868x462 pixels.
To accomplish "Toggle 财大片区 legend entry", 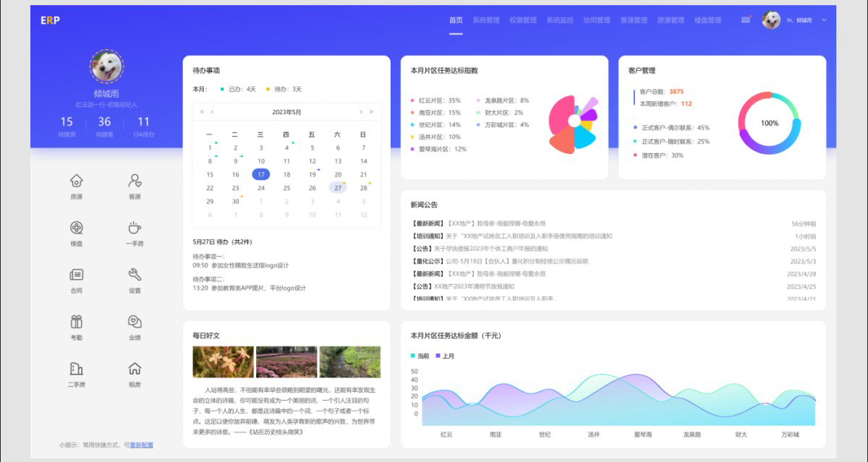I will click(x=500, y=113).
